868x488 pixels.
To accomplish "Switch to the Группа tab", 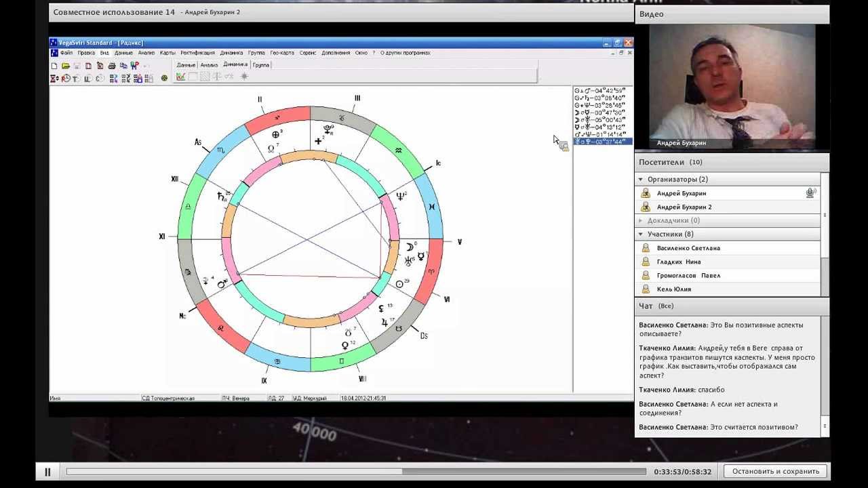I will 261,65.
